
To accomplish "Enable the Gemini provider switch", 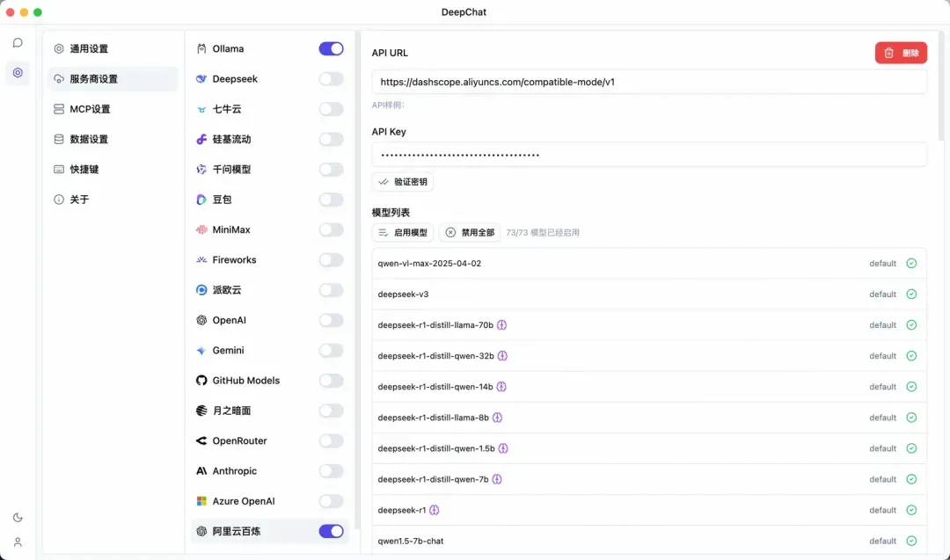I will (x=332, y=351).
